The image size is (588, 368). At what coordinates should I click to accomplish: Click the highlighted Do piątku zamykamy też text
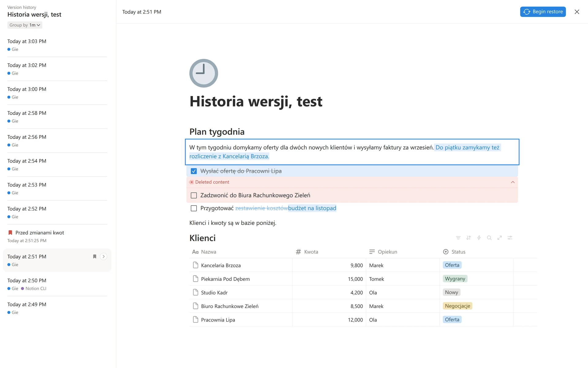point(467,147)
